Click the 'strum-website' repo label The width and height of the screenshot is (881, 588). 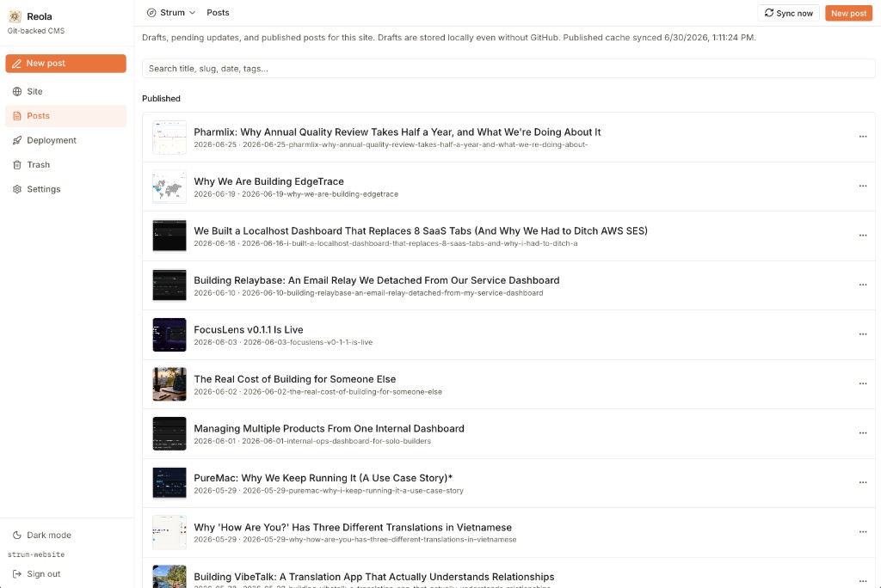point(36,554)
